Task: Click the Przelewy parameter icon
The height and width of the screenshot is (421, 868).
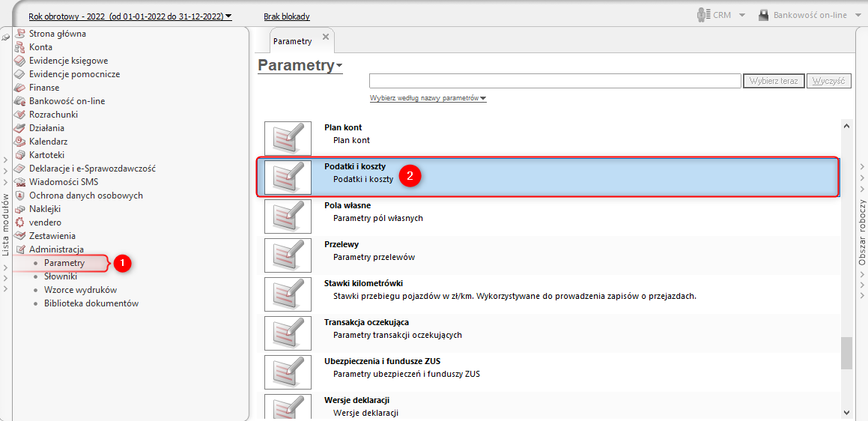Action: coord(288,254)
